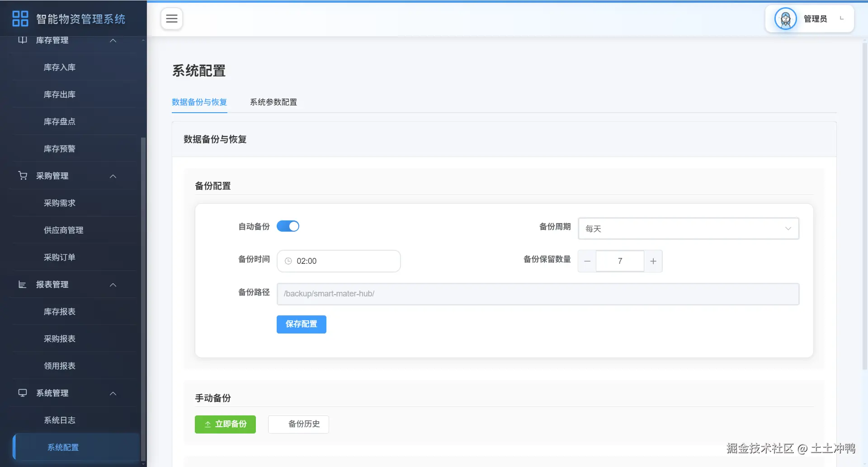Collapse the 库存管理 menu group

click(113, 40)
